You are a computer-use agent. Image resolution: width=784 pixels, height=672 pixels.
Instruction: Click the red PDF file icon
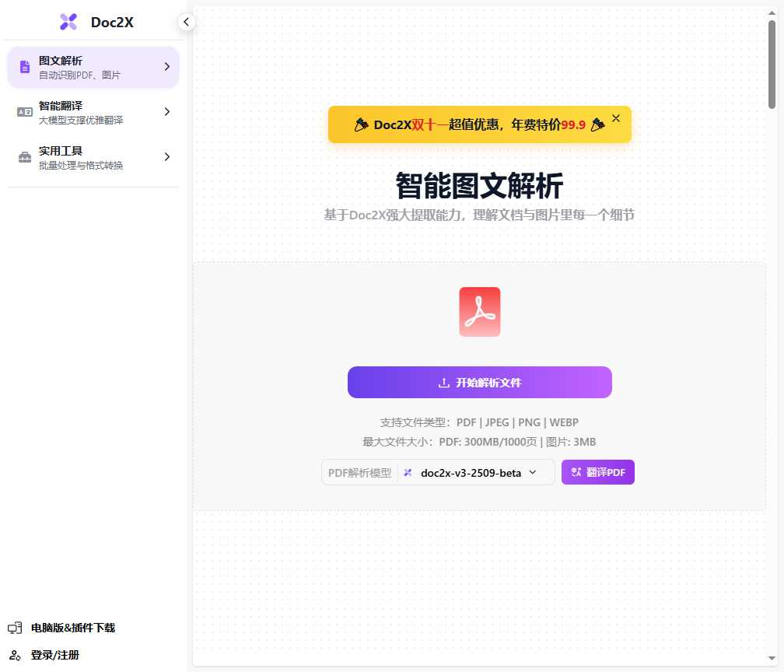click(479, 311)
